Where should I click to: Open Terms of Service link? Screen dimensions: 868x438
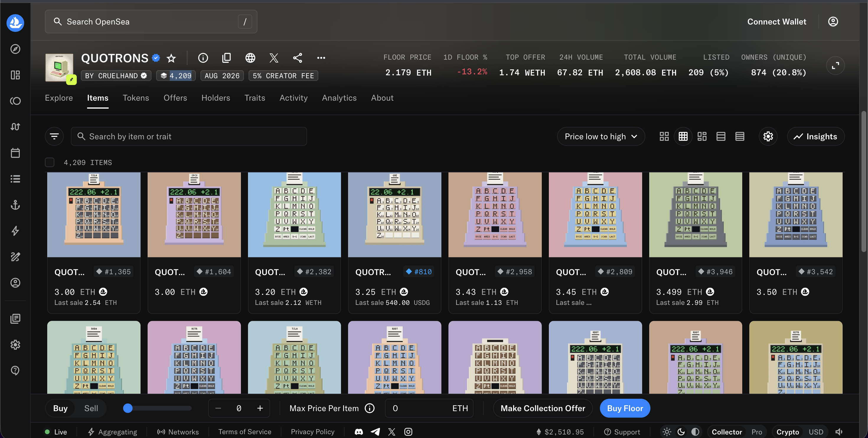[245, 432]
